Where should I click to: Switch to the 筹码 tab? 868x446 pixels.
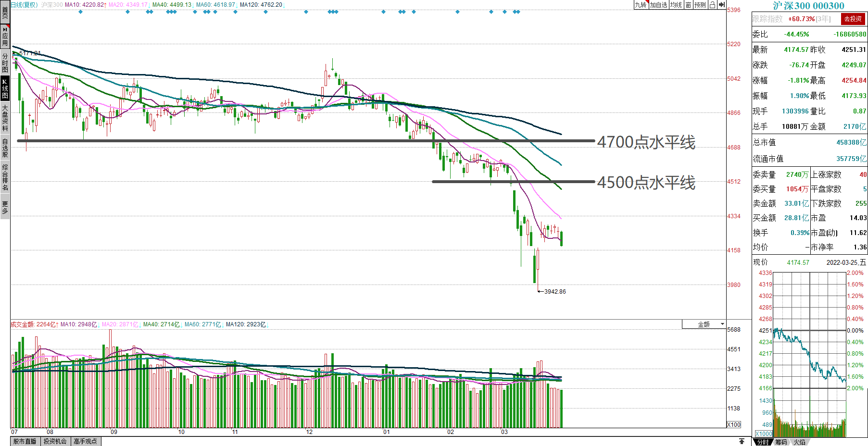781,442
